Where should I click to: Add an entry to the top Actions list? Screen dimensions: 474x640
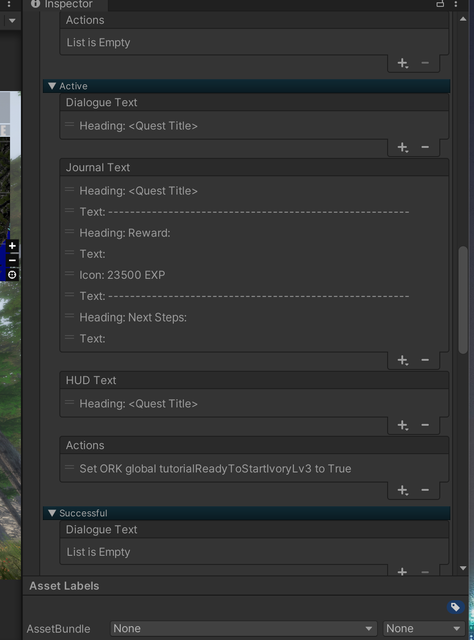point(403,63)
